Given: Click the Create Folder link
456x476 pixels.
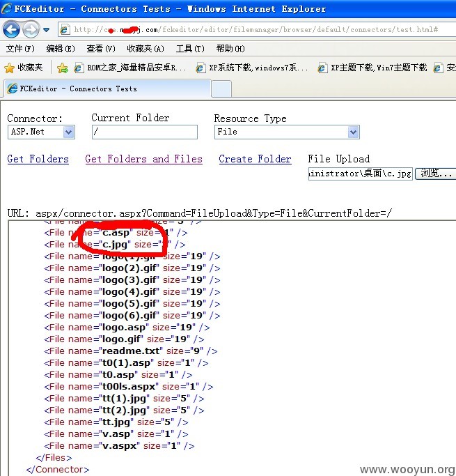Looking at the screenshot, I should [x=255, y=159].
